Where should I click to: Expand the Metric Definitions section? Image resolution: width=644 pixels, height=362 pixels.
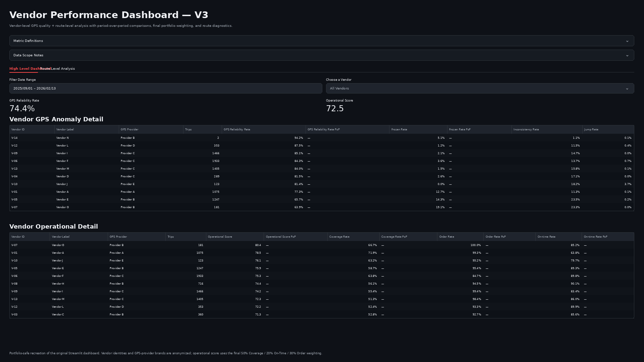coord(322,41)
